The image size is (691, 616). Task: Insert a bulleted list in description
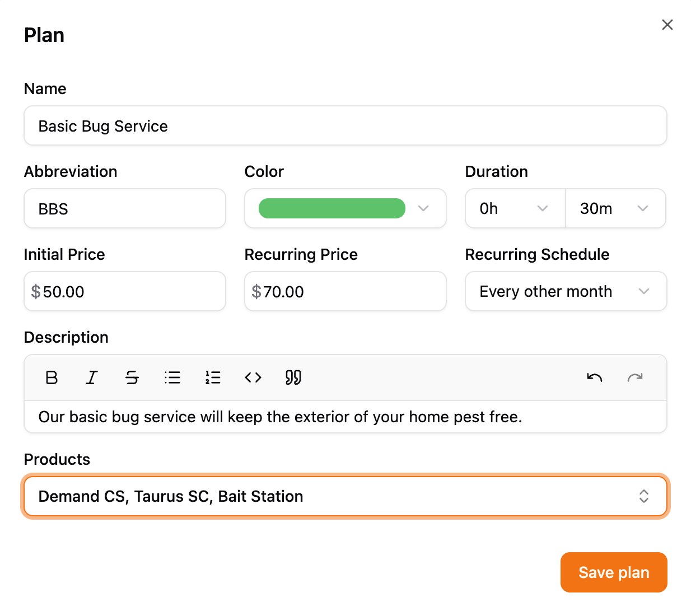coord(172,377)
